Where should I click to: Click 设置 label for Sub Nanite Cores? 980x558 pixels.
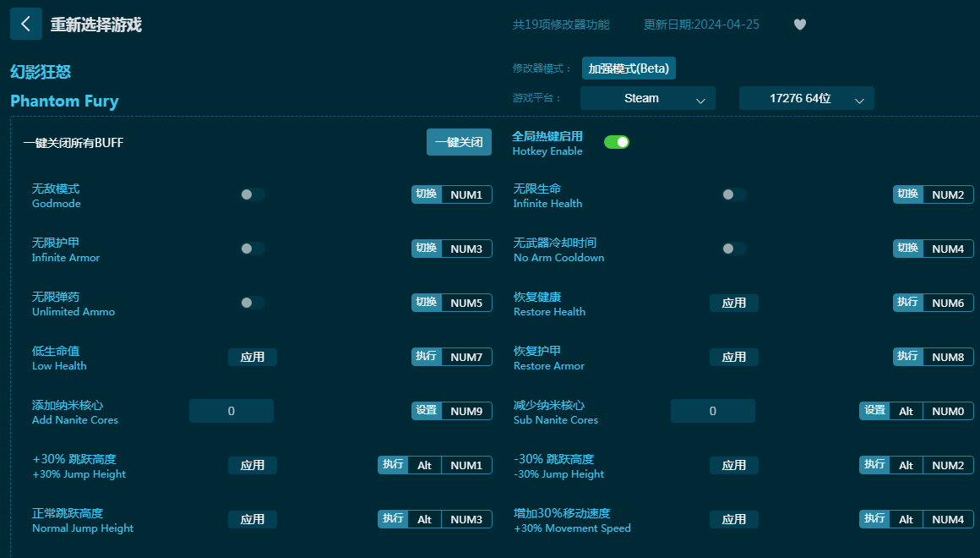874,410
